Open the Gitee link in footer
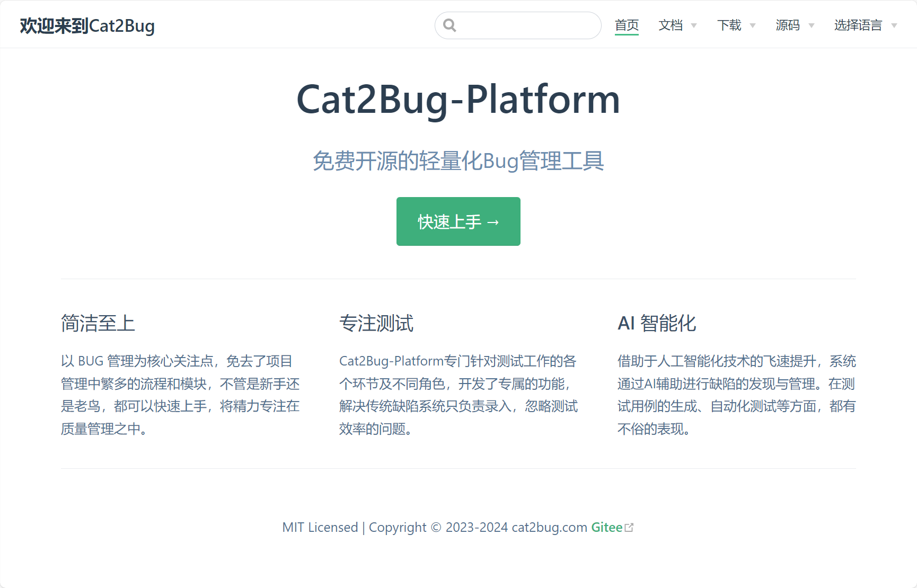Image resolution: width=917 pixels, height=588 pixels. 606,528
